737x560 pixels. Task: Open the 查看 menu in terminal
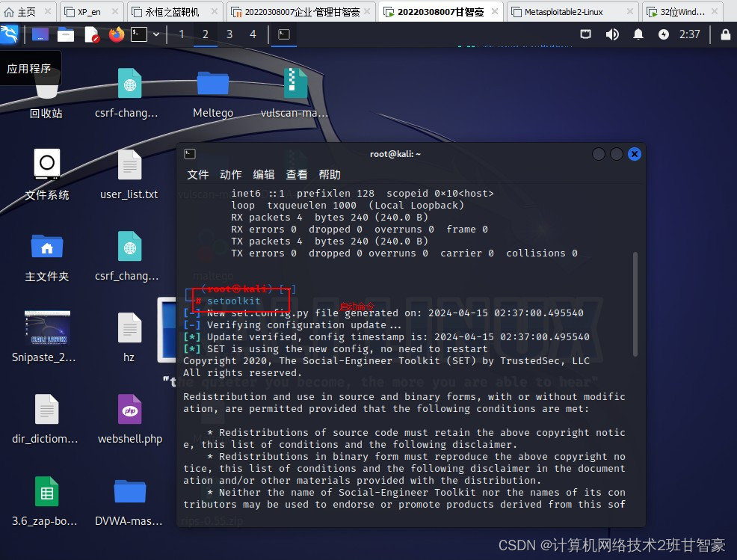(x=297, y=174)
